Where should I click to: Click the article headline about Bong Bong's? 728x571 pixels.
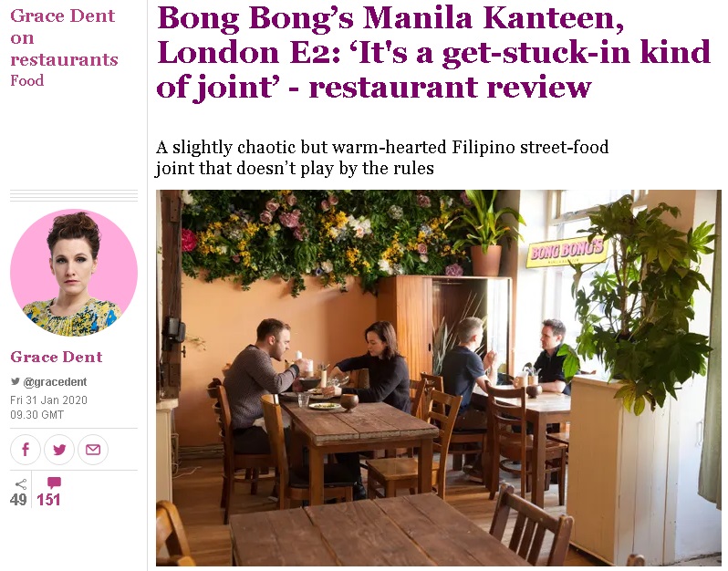click(x=433, y=52)
